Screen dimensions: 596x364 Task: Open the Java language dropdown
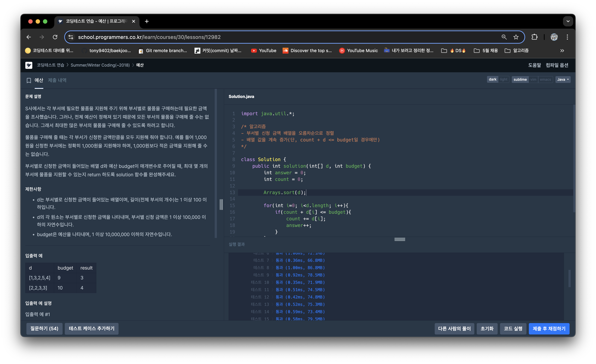tap(563, 79)
